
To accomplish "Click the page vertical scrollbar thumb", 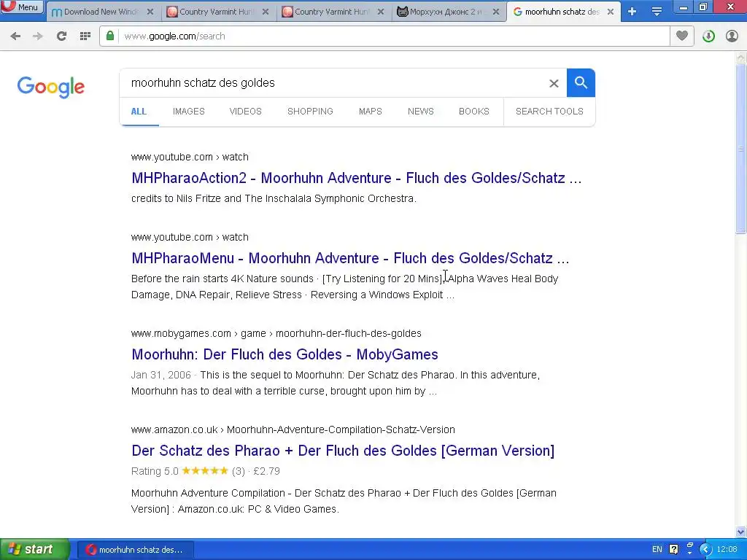I will click(741, 149).
